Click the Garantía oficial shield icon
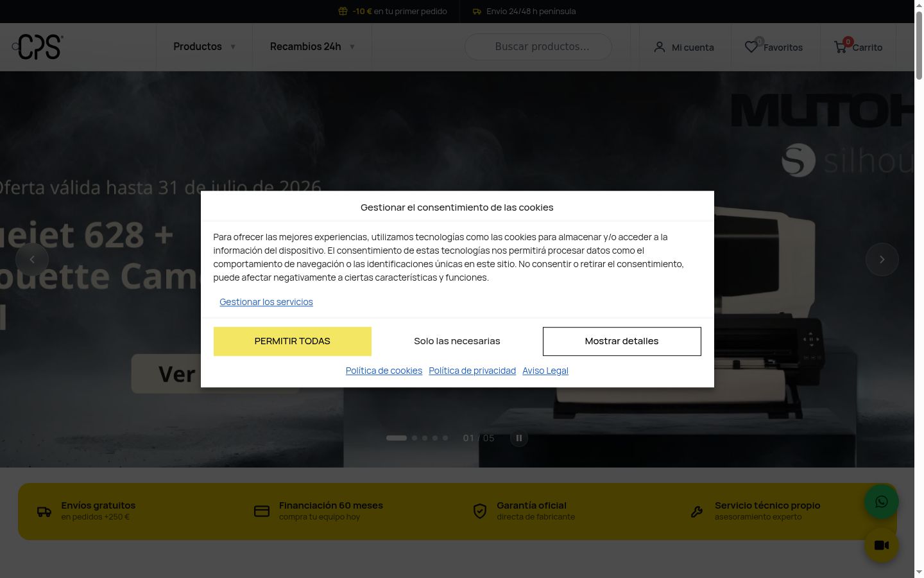This screenshot has height=578, width=924. 480,511
